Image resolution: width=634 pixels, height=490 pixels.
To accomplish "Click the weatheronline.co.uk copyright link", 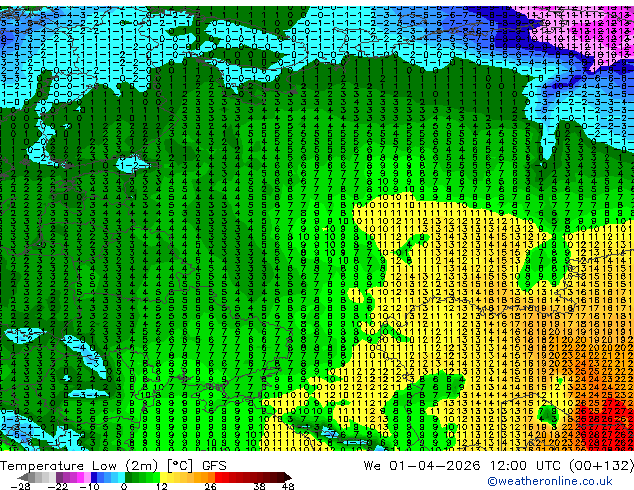I will pos(550,481).
